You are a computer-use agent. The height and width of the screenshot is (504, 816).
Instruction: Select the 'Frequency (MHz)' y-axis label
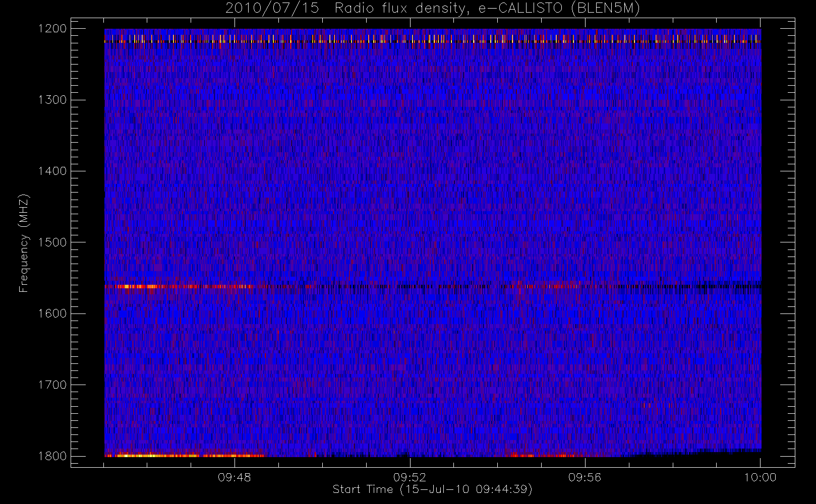24,243
